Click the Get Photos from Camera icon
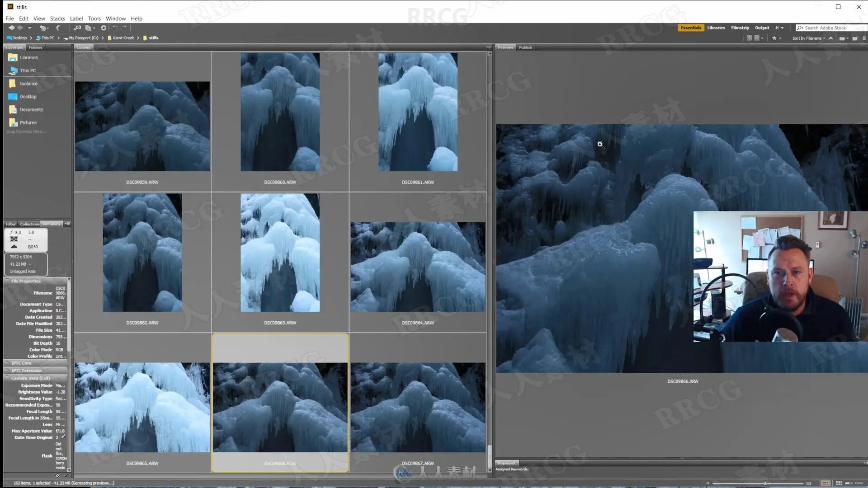Screen dimensions: 868x488 [77, 28]
